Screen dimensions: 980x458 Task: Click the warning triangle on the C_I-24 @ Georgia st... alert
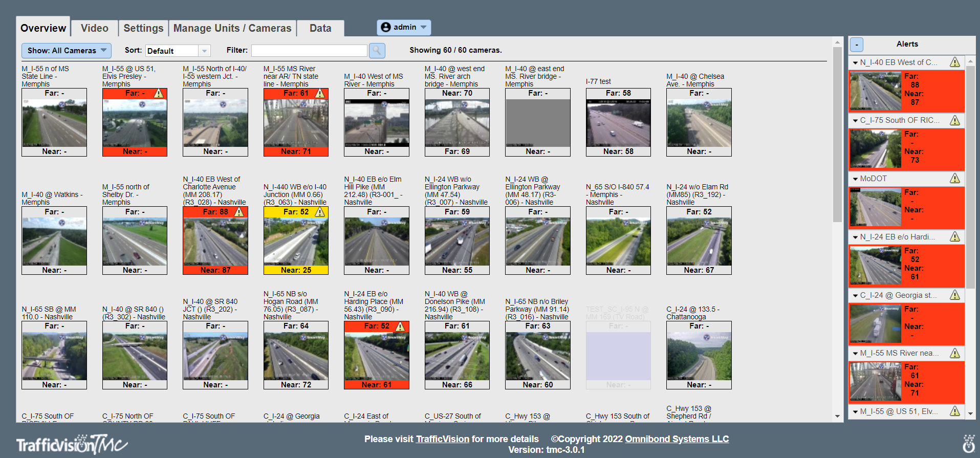pyautogui.click(x=955, y=295)
